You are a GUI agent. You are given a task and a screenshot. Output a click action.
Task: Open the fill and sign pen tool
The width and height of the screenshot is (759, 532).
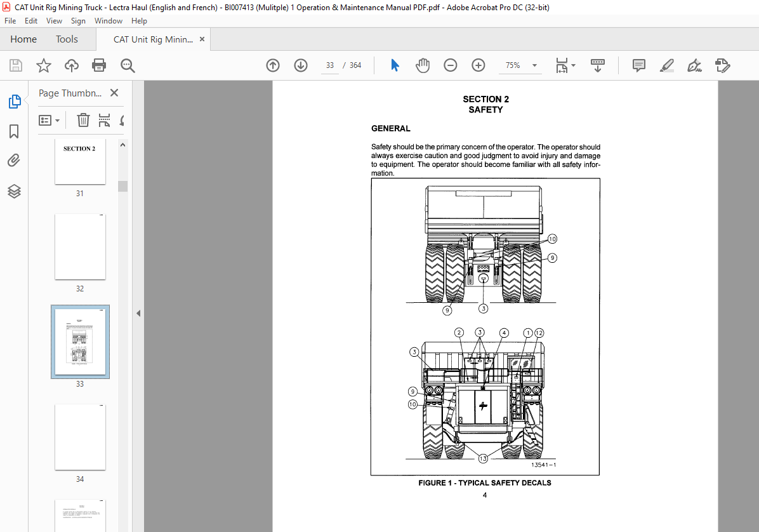695,65
